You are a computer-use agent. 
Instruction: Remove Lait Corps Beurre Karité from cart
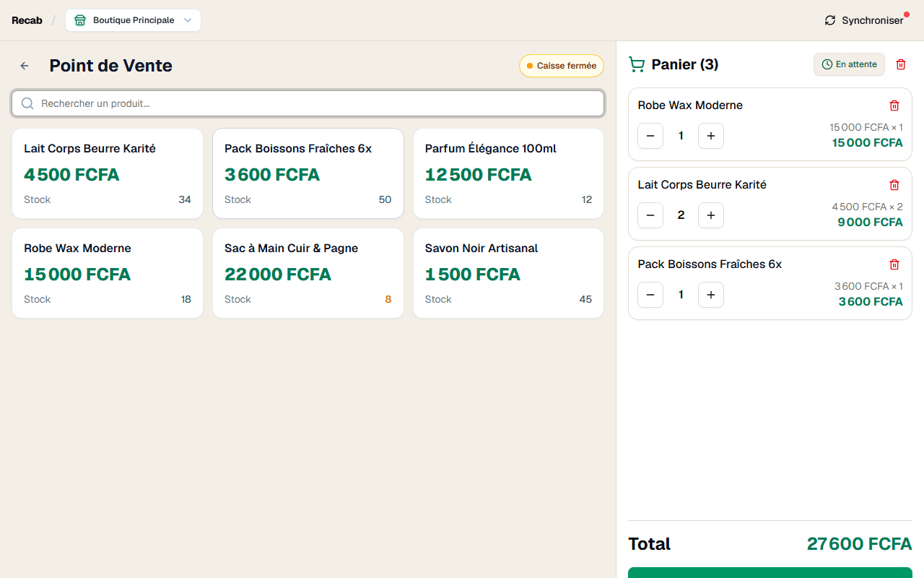(x=894, y=185)
